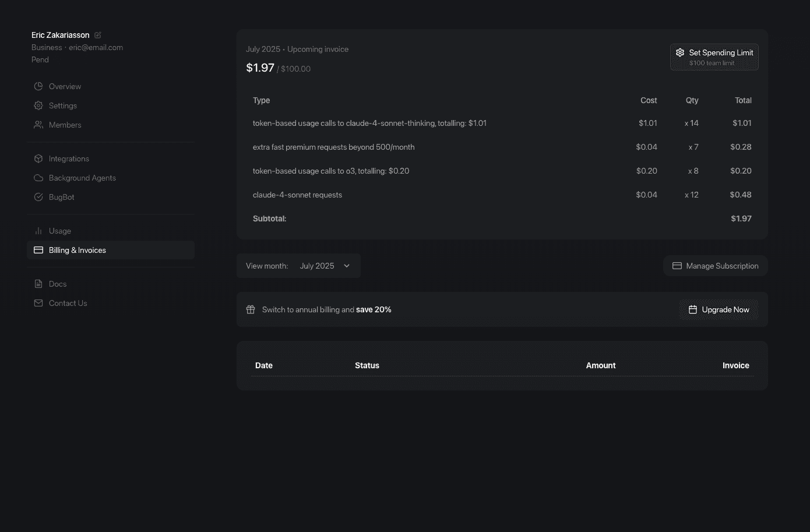
Task: Click the envelope icon beside Contact Us
Action: [38, 303]
